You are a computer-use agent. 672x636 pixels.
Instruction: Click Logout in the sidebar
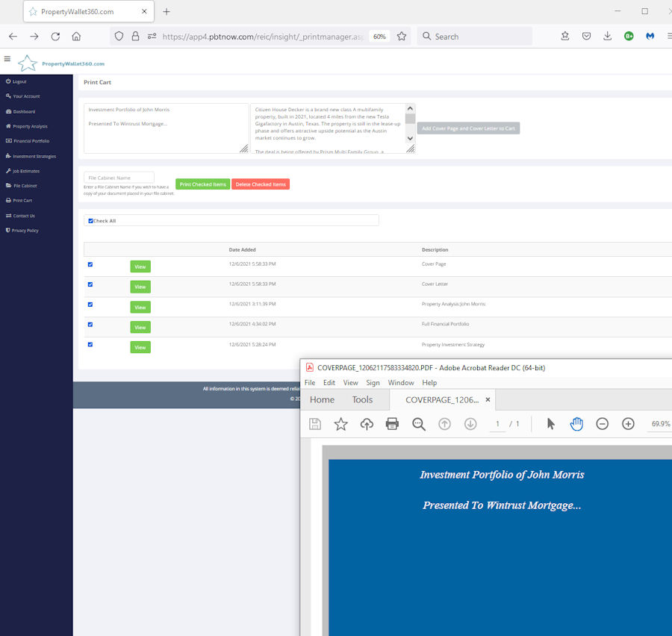(16, 81)
